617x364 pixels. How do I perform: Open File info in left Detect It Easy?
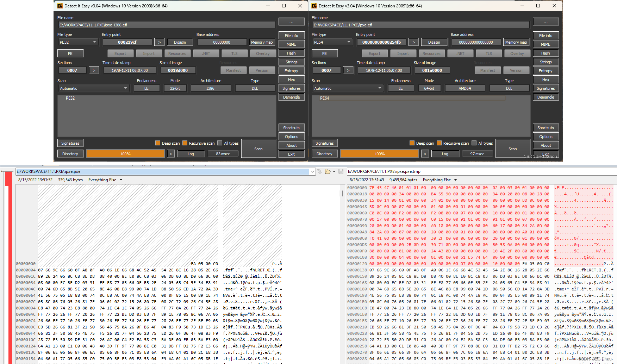click(x=291, y=36)
